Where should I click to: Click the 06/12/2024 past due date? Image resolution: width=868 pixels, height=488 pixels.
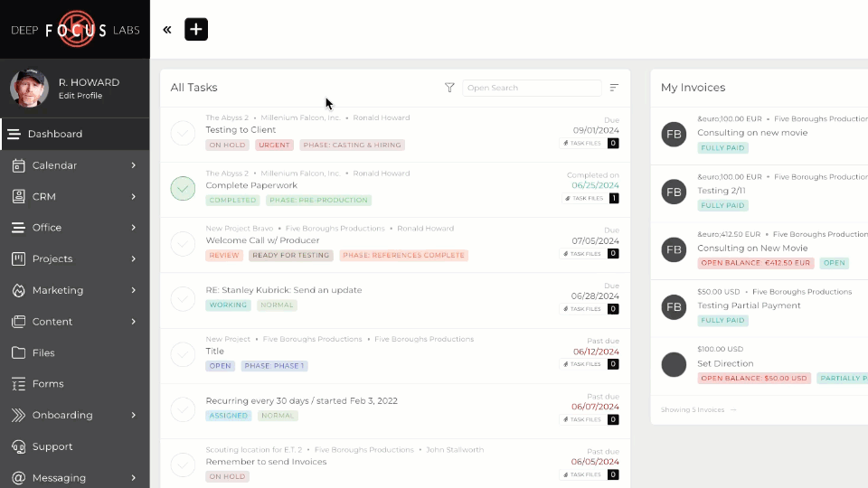click(596, 352)
